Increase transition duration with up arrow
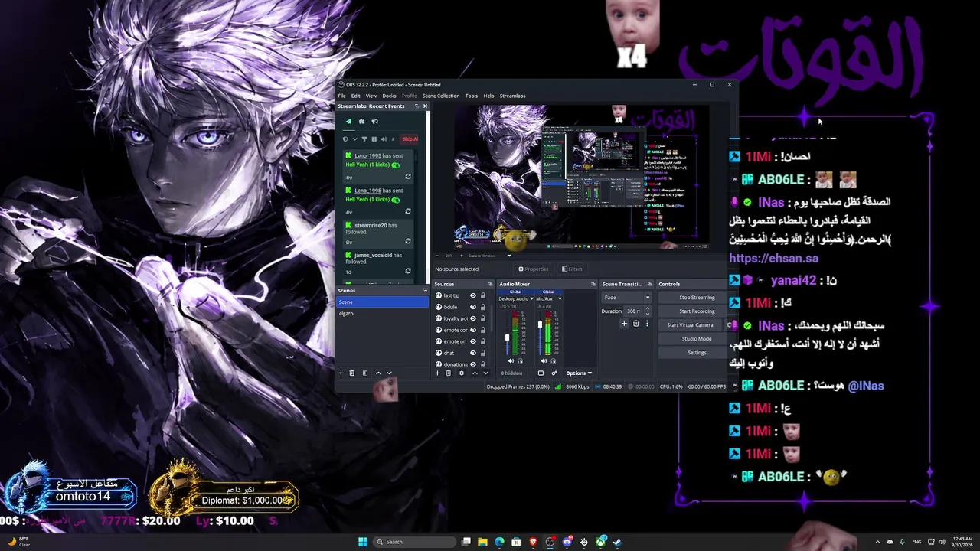The height and width of the screenshot is (551, 980). 648,308
